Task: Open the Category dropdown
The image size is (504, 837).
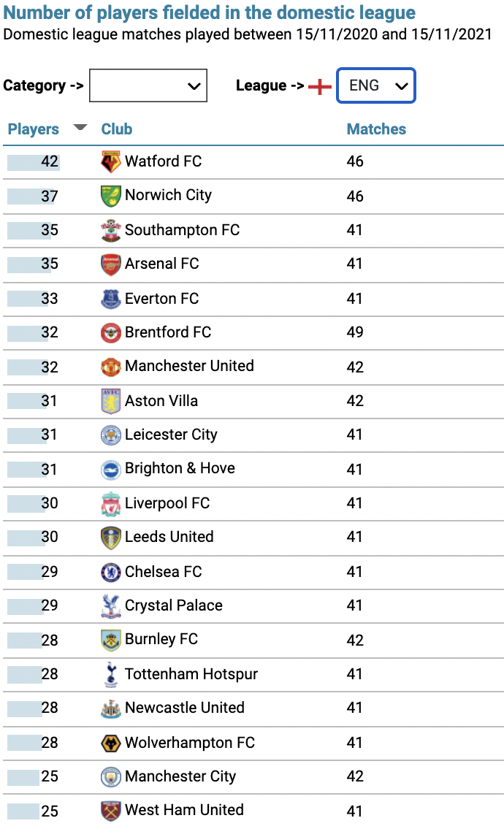Action: (148, 85)
